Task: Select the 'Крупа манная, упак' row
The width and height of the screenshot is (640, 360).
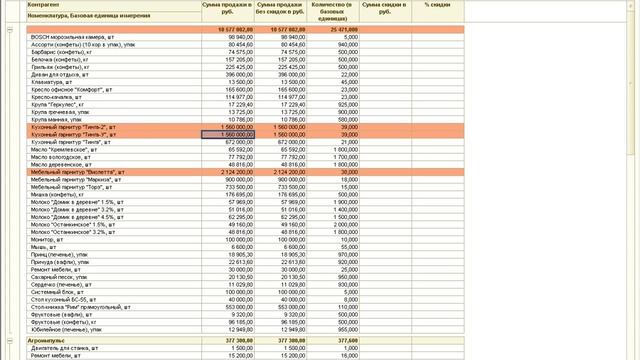Action: [x=245, y=120]
